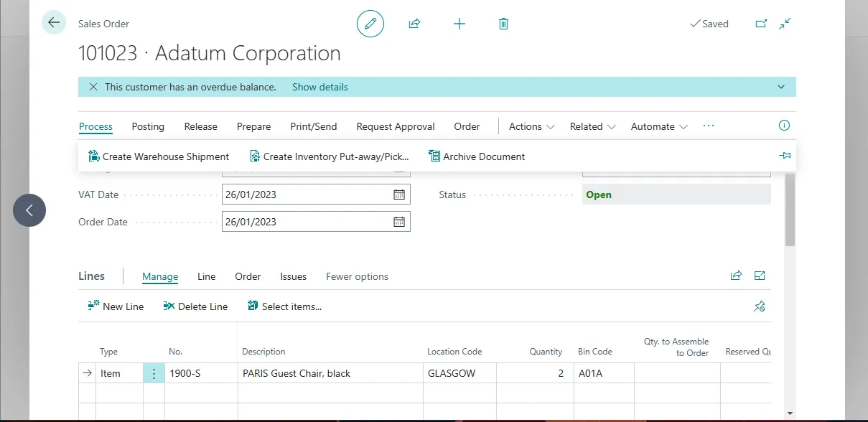Image resolution: width=868 pixels, height=422 pixels.
Task: Select the Issues tab in Lines
Action: coord(293,276)
